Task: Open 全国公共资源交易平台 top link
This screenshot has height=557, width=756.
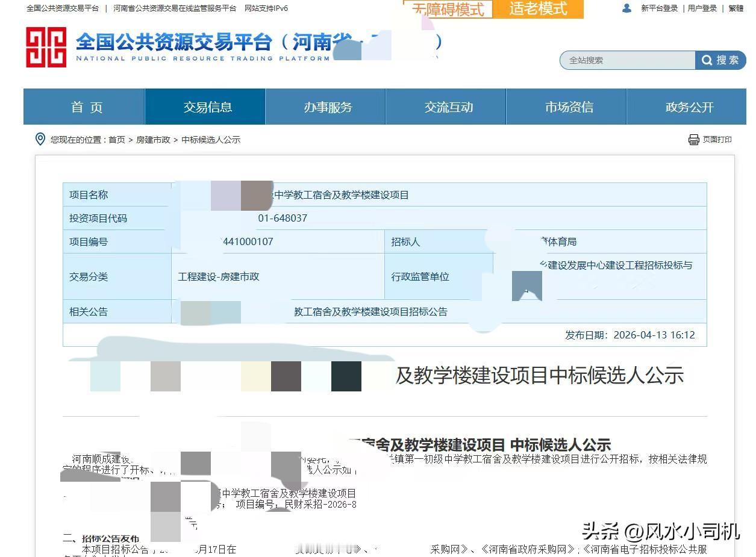Action: tap(63, 8)
